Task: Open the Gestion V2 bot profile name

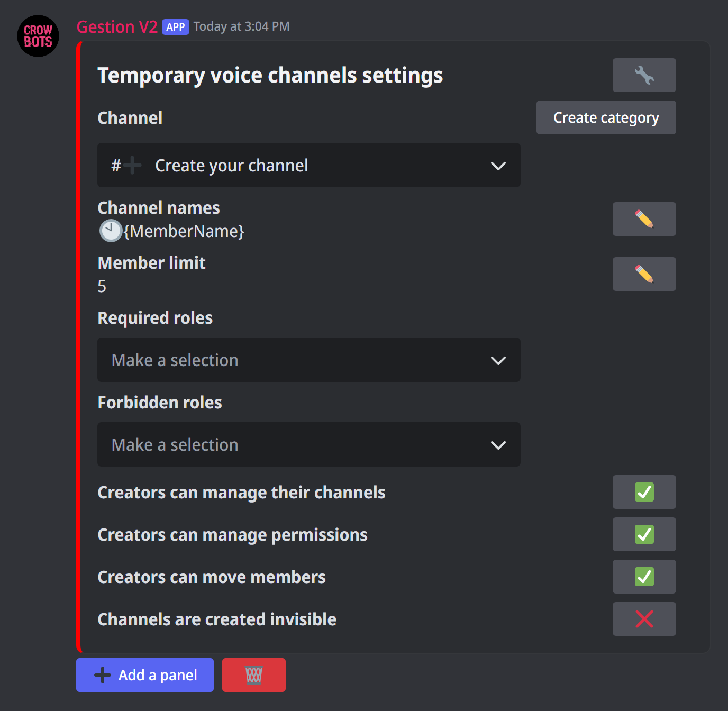Action: pyautogui.click(x=117, y=27)
